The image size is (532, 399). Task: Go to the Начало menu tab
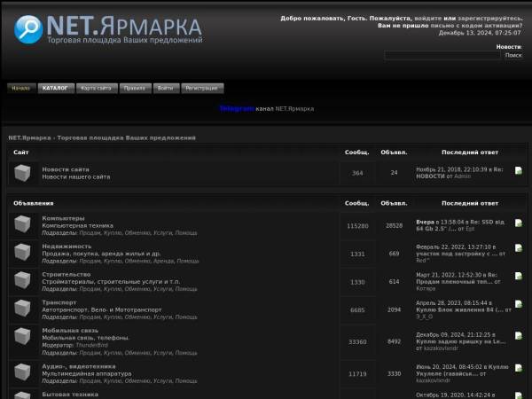20,89
